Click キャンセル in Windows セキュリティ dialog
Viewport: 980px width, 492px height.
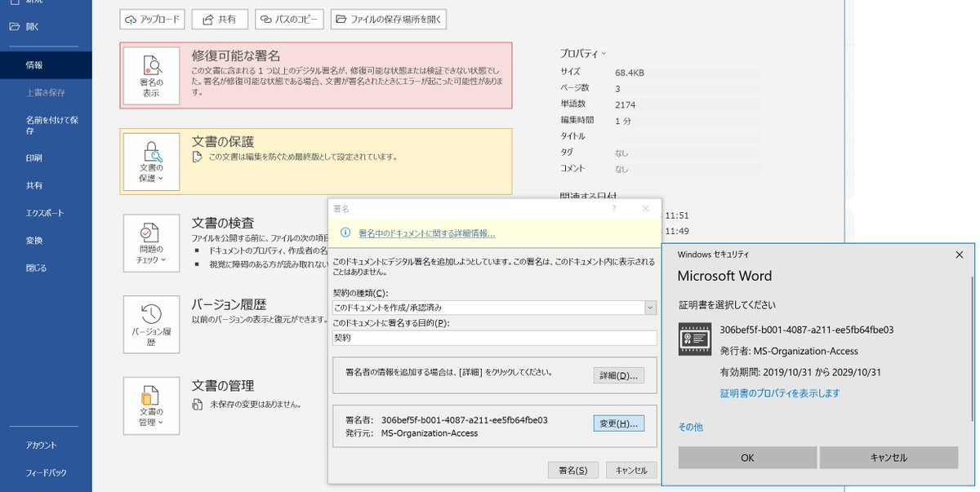pos(889,458)
